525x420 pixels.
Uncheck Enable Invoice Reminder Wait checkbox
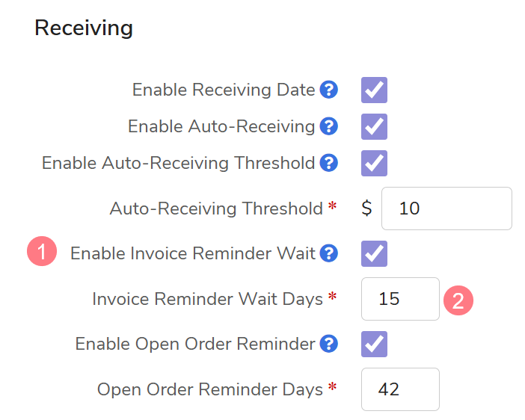point(374,254)
